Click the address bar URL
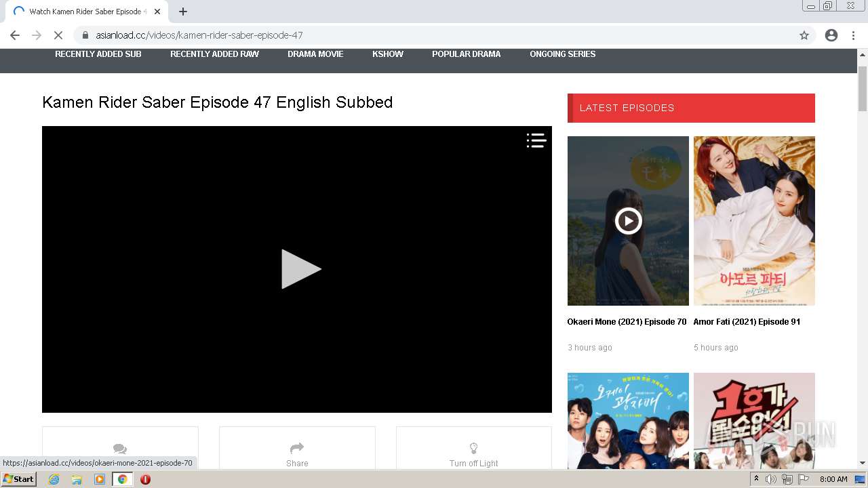Viewport: 868px width, 488px height. (x=199, y=35)
